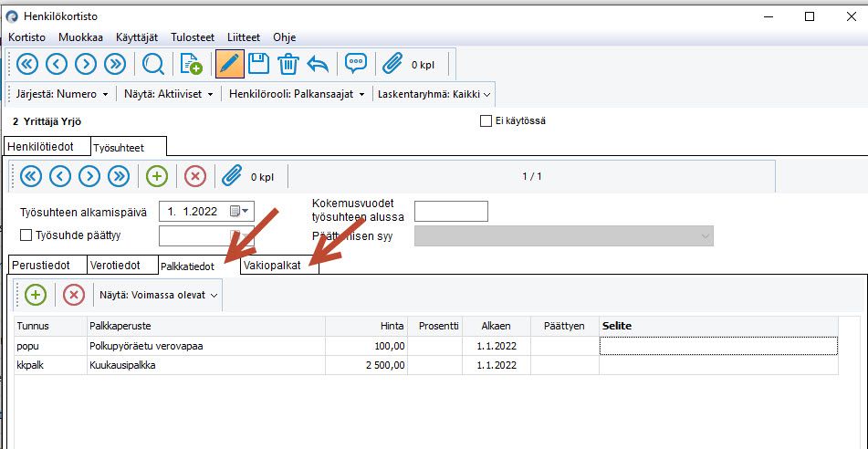Save using the floppy disk icon
The height and width of the screenshot is (449, 868).
click(258, 64)
